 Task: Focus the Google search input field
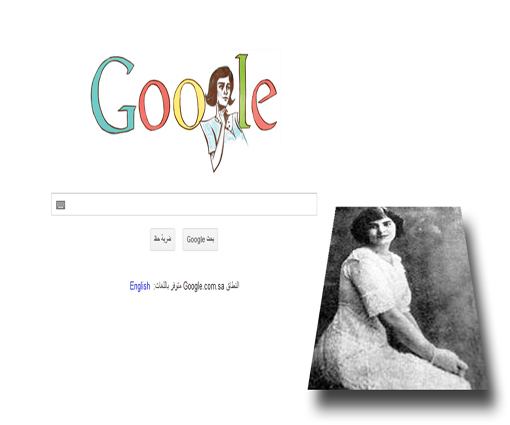pyautogui.click(x=184, y=204)
